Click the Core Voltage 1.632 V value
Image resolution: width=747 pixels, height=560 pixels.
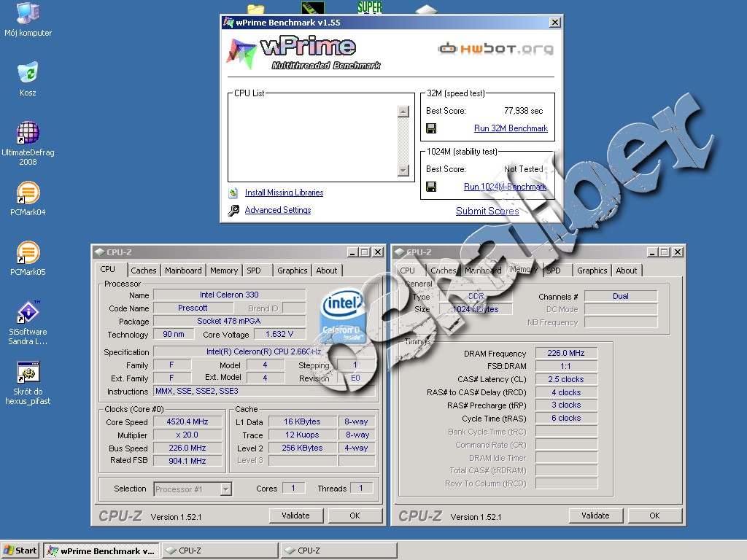point(279,334)
